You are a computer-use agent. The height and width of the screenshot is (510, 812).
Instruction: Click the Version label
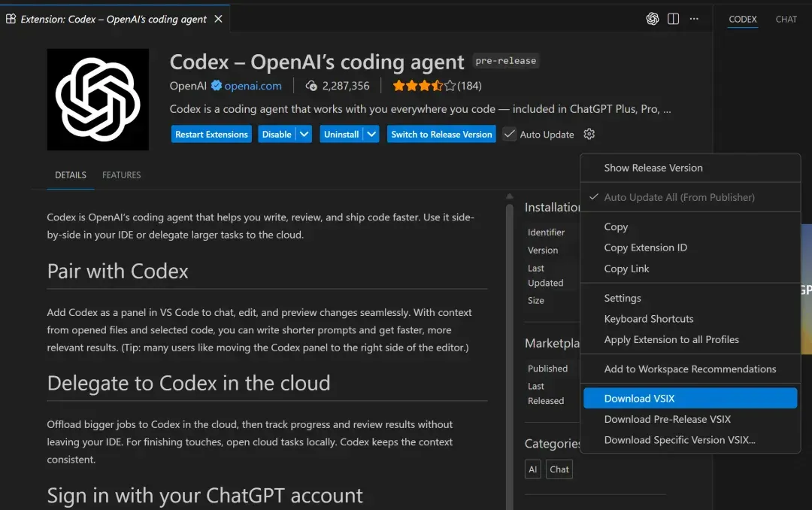[x=543, y=250]
